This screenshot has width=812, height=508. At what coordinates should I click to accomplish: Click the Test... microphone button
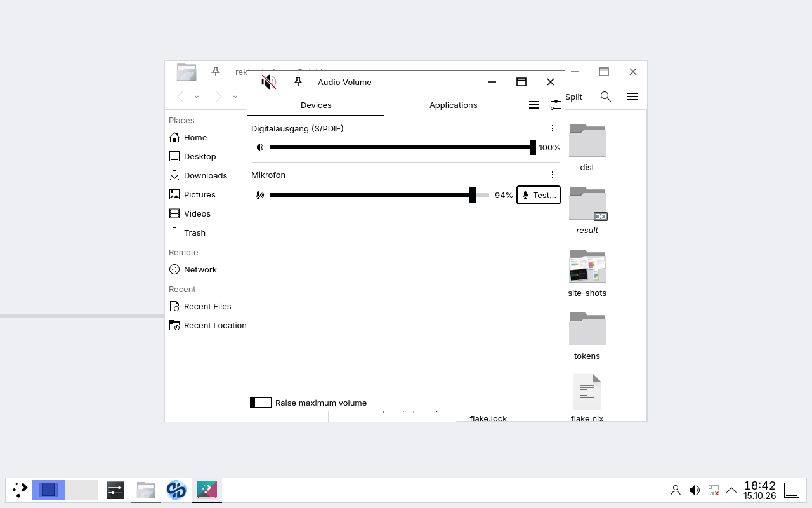[x=539, y=195]
